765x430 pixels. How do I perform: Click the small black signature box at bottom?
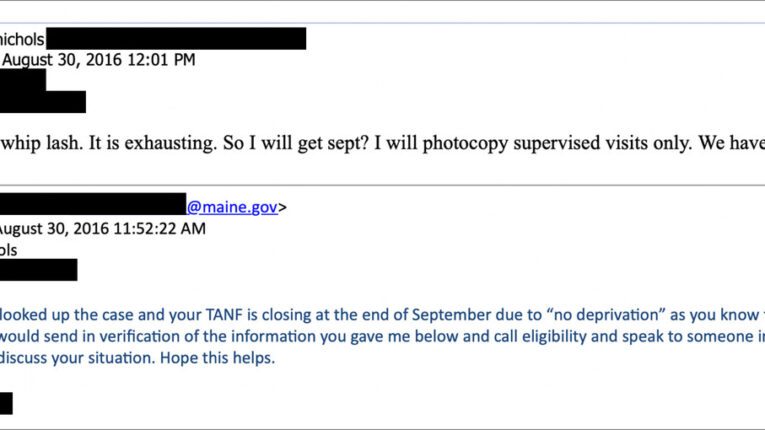coord(6,403)
